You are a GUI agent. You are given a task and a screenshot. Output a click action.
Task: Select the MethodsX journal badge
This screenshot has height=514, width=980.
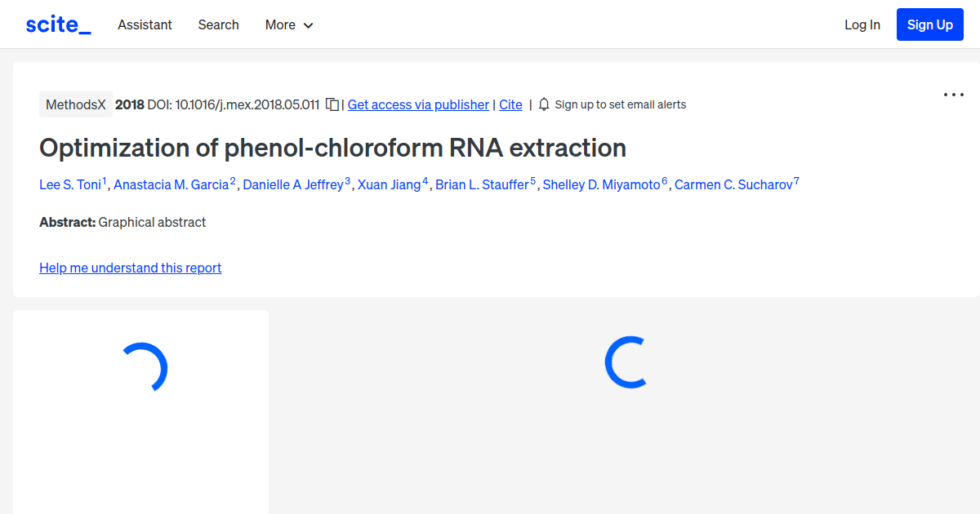[x=75, y=104]
